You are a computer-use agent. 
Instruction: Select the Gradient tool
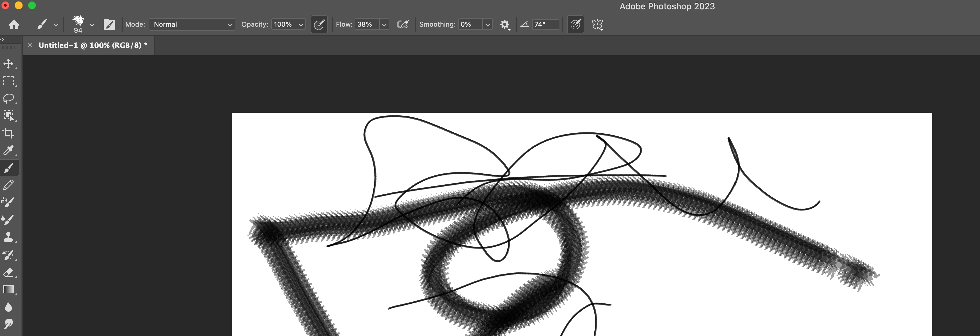[x=9, y=290]
